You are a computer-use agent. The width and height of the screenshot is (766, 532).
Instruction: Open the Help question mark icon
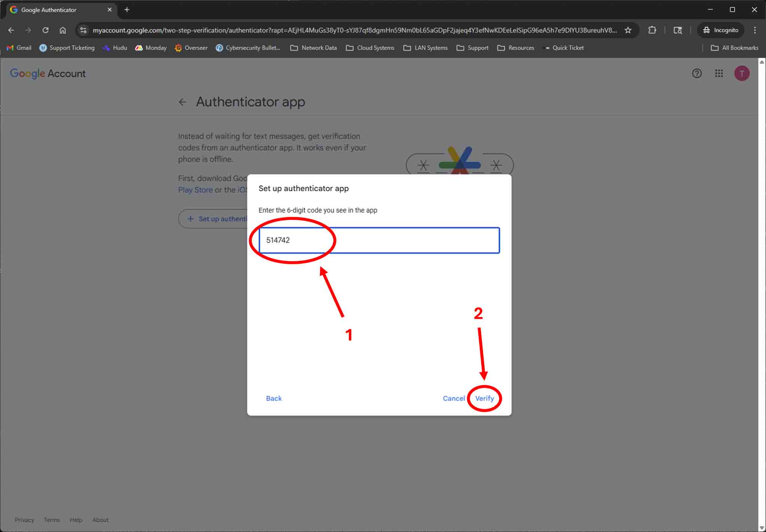(696, 73)
